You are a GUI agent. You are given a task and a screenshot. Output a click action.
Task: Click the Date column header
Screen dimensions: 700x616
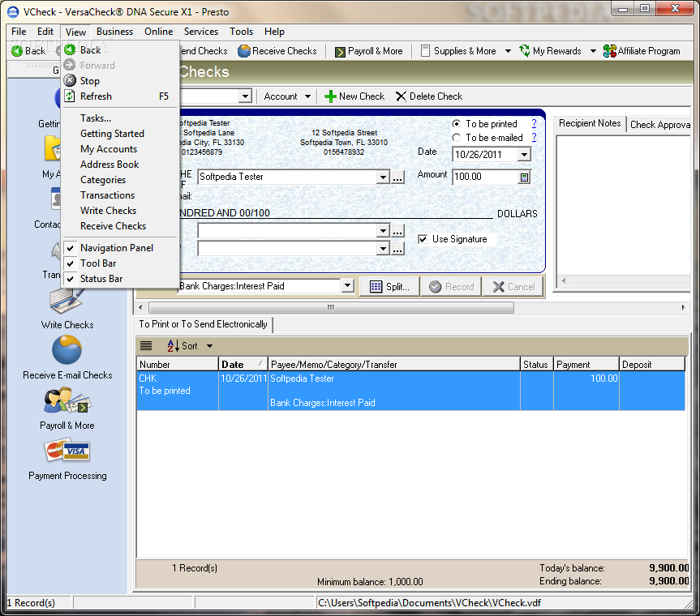click(x=243, y=365)
